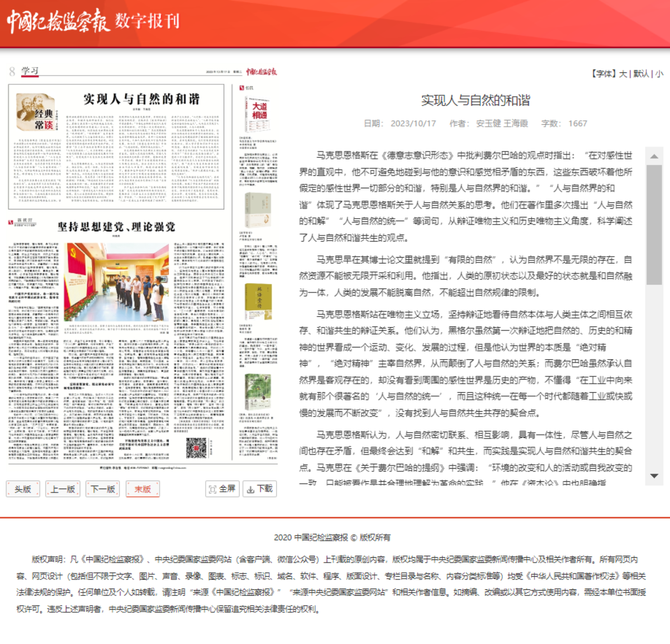Image resolution: width=670 pixels, height=644 pixels.
Task: Open fullscreen view with 全屏 button
Action: 222,489
